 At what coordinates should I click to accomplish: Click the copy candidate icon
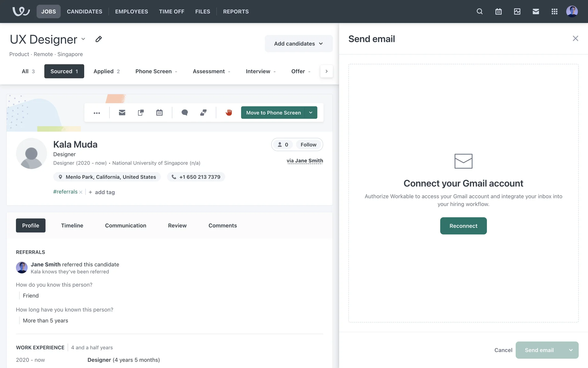tap(141, 113)
